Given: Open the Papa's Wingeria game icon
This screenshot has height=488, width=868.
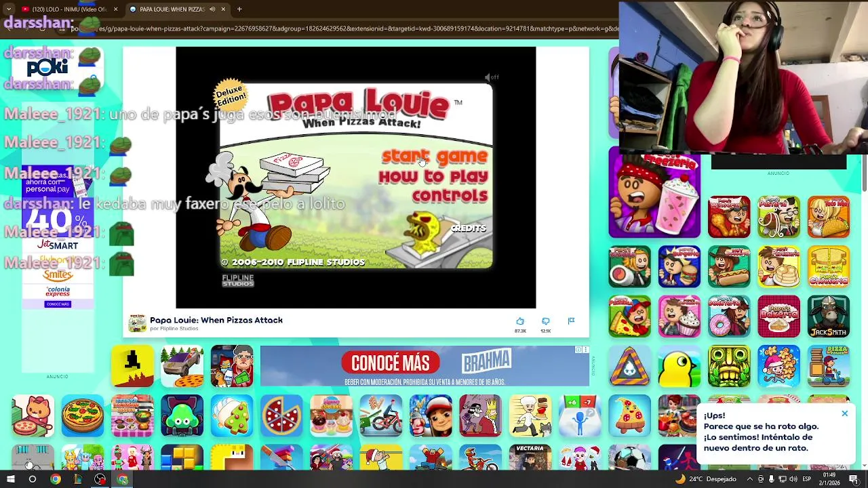Looking at the screenshot, I should [729, 217].
